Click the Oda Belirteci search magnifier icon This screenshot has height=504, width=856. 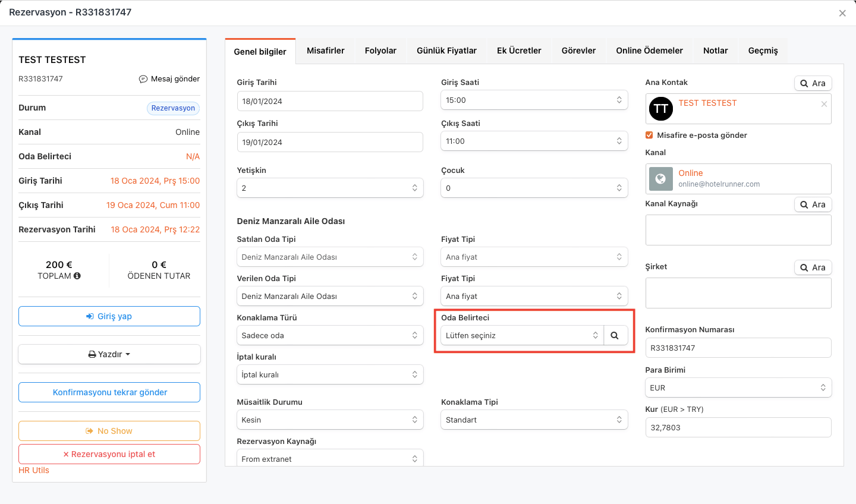(x=615, y=336)
